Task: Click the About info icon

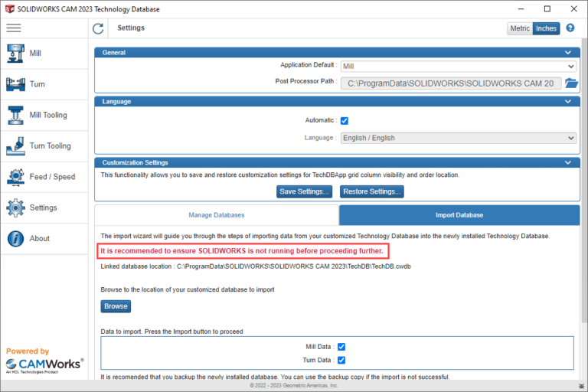Action: (x=15, y=238)
